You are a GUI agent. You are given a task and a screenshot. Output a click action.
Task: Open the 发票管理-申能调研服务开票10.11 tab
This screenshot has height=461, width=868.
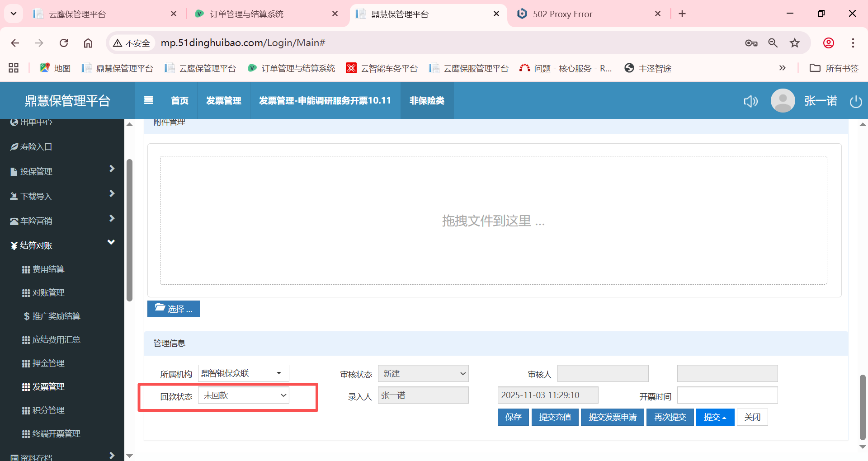(x=325, y=100)
